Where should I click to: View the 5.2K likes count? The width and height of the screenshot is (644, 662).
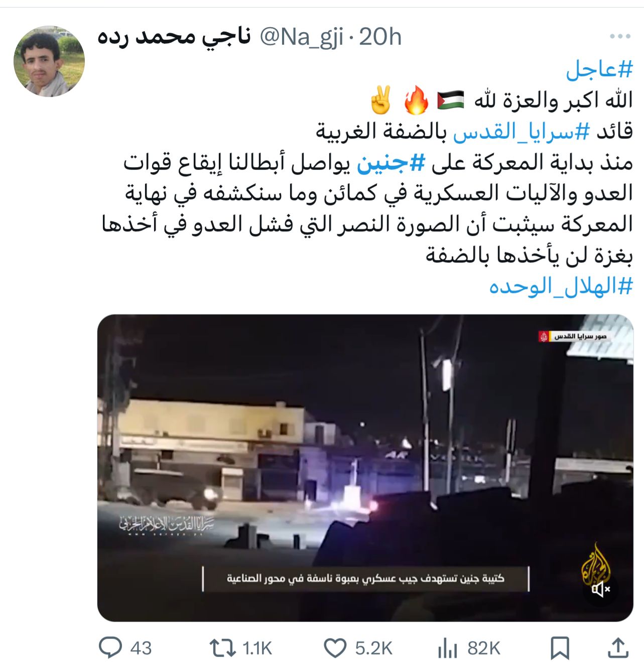[373, 648]
